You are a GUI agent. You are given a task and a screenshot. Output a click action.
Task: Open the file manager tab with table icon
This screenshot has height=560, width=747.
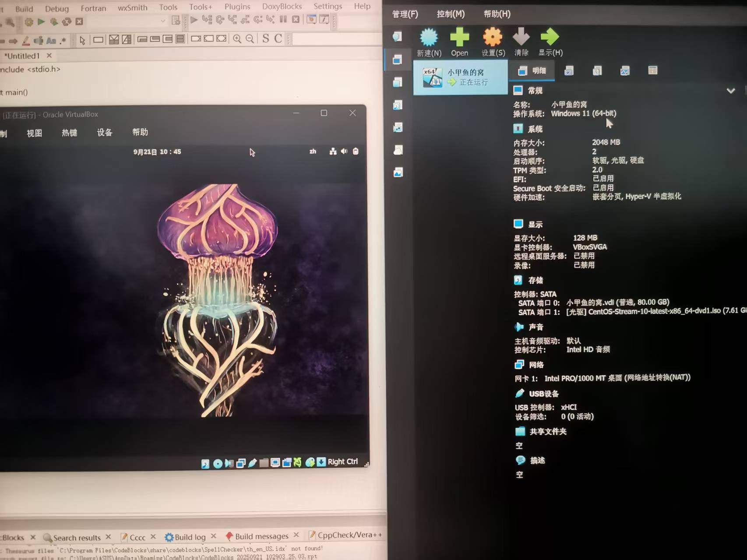pos(652,70)
